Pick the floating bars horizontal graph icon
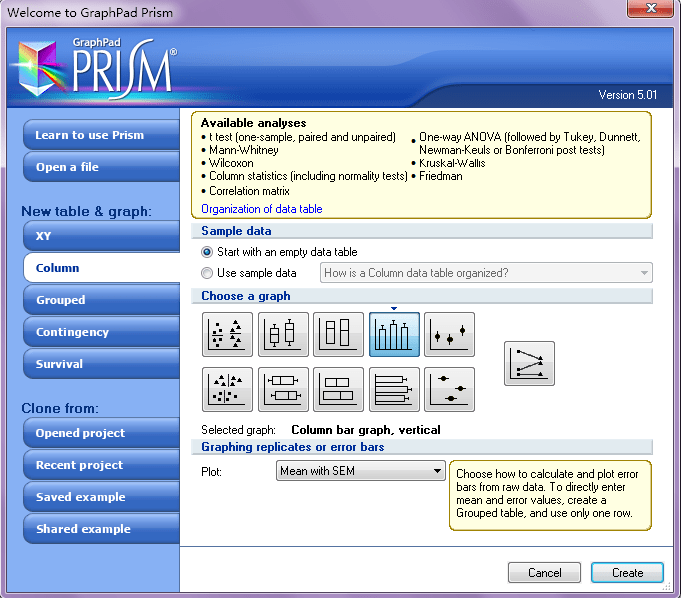The image size is (681, 598). (x=338, y=390)
